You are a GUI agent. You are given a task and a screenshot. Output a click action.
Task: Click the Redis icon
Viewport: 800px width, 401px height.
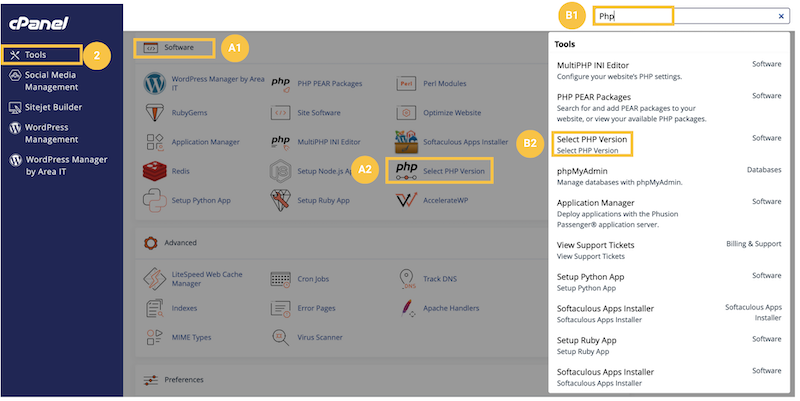coord(154,171)
